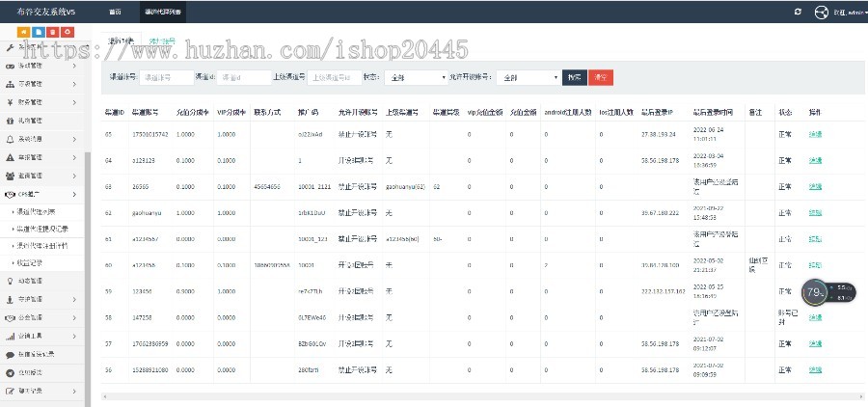Click edit link for row 62

point(815,212)
